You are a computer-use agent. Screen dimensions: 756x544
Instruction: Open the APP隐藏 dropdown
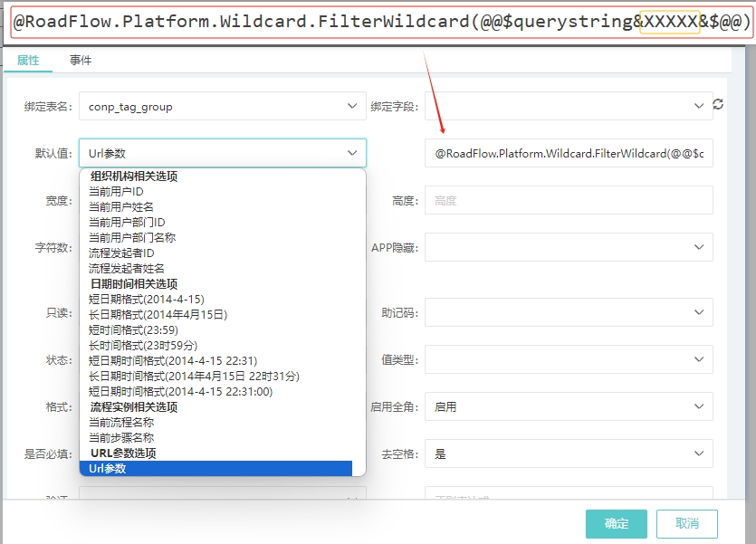point(569,247)
